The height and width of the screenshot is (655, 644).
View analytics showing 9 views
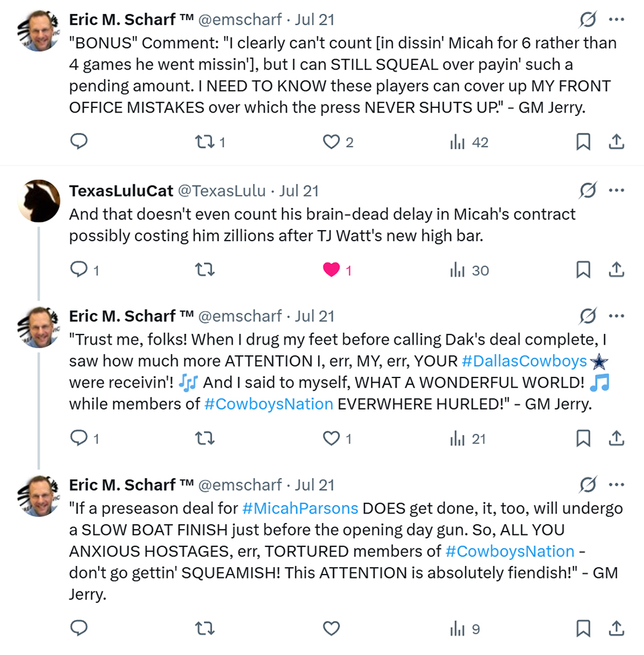click(465, 628)
